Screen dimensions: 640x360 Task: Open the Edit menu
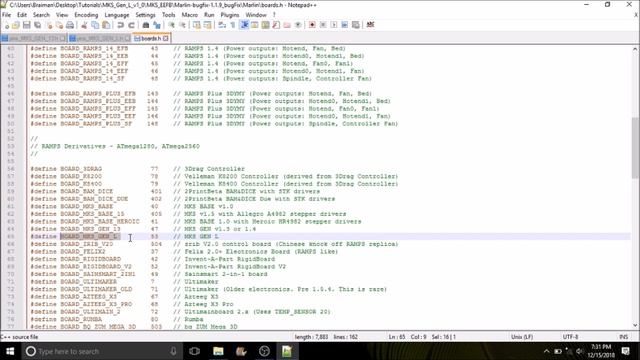[x=22, y=15]
